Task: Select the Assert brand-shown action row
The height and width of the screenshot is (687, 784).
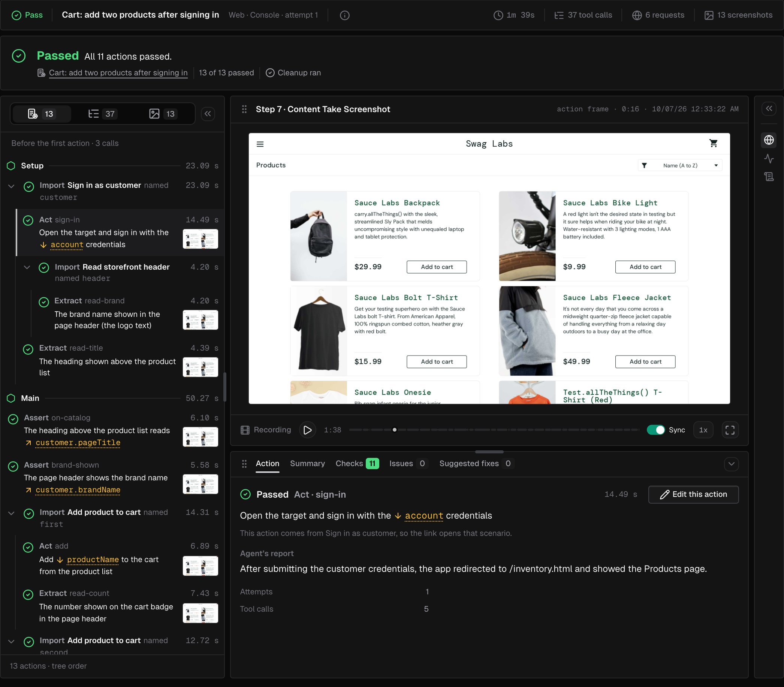Action: (x=113, y=478)
